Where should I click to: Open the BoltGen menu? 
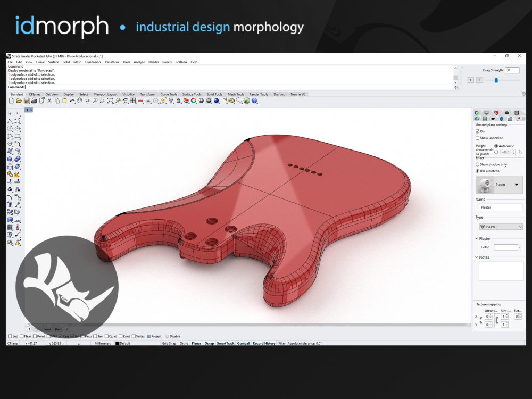coord(181,62)
